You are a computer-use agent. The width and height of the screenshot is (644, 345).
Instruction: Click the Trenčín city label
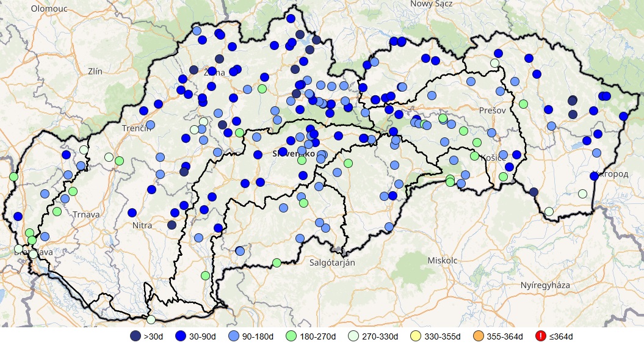coord(136,128)
